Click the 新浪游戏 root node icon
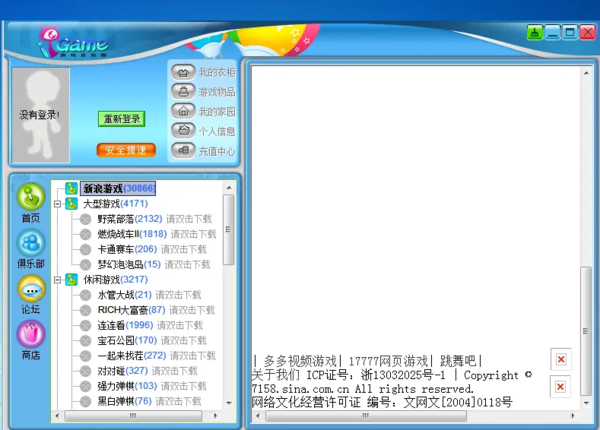This screenshot has height=430, width=600. 71,188
